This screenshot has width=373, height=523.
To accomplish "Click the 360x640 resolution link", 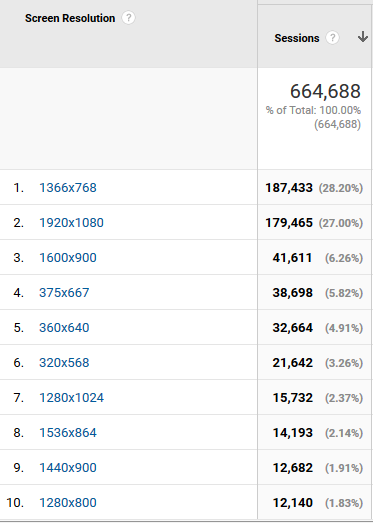I will pyautogui.click(x=64, y=328).
